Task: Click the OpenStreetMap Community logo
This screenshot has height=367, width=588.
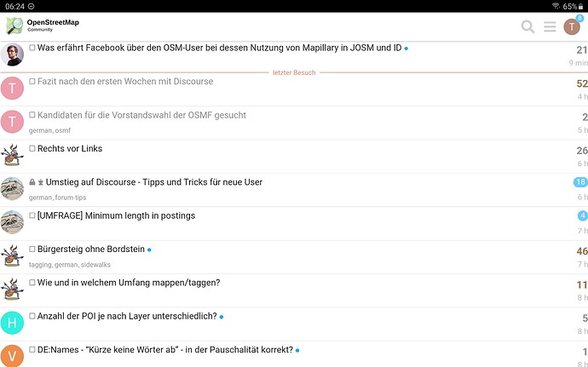Action: coord(43,26)
